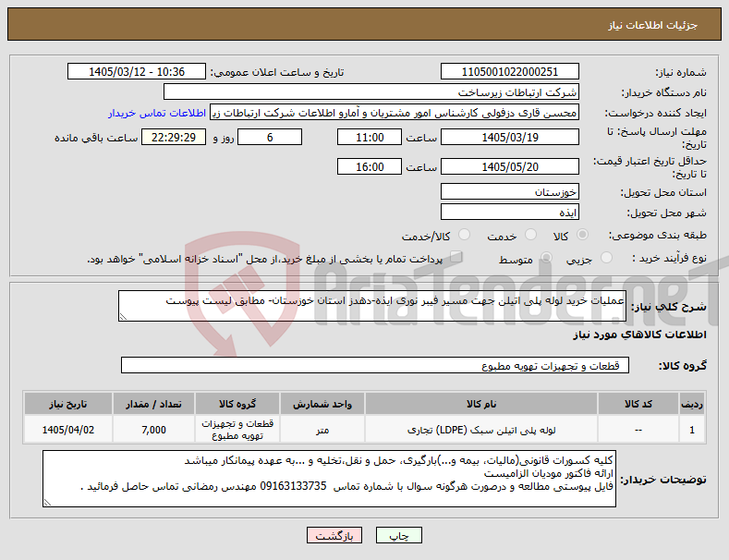Click the general description text area
The width and height of the screenshot is (729, 560).
(x=372, y=306)
